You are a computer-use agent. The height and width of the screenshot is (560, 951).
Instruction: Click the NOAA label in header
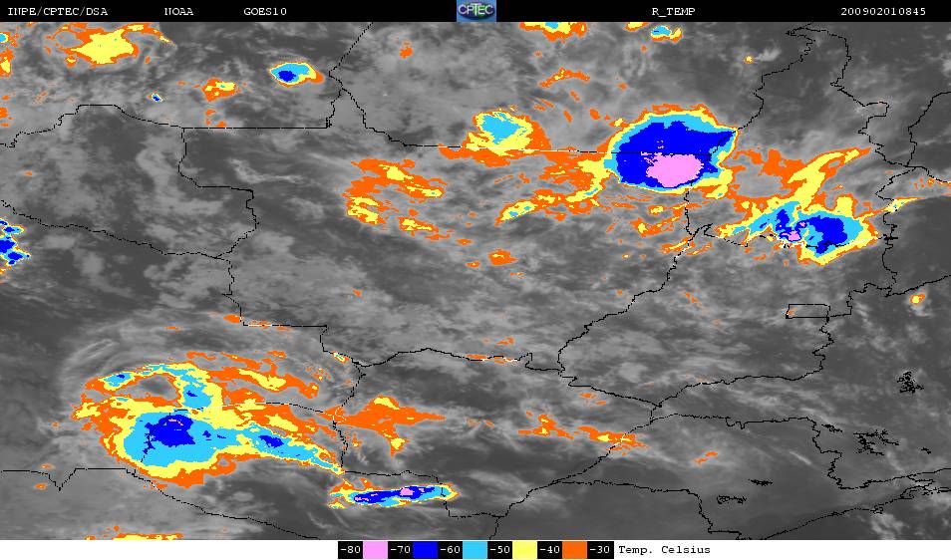[178, 12]
